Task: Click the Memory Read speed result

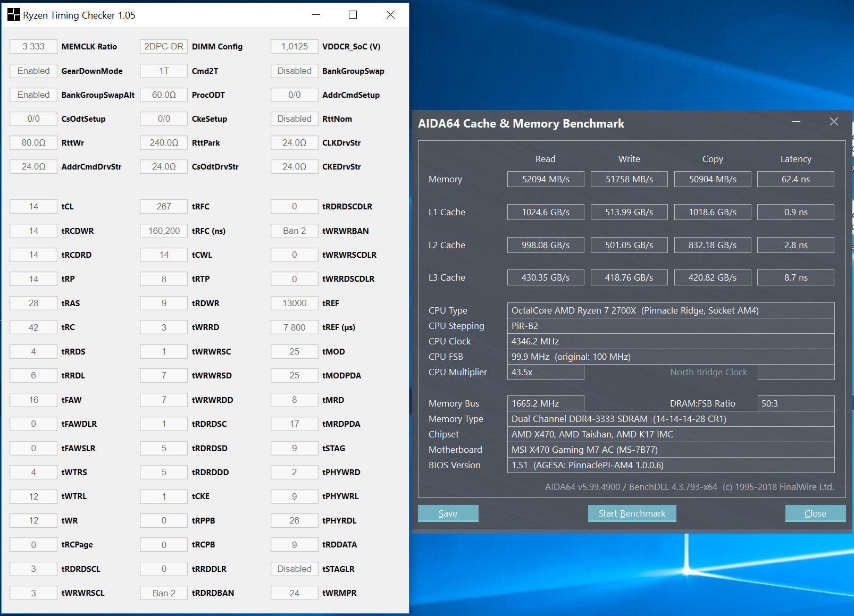Action: coord(546,179)
